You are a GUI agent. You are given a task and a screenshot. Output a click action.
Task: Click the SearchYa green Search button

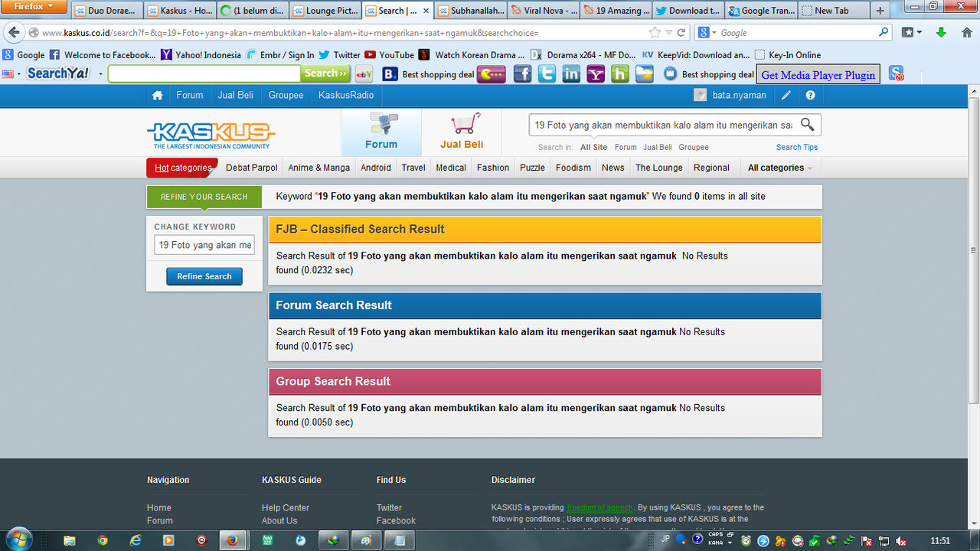(326, 73)
